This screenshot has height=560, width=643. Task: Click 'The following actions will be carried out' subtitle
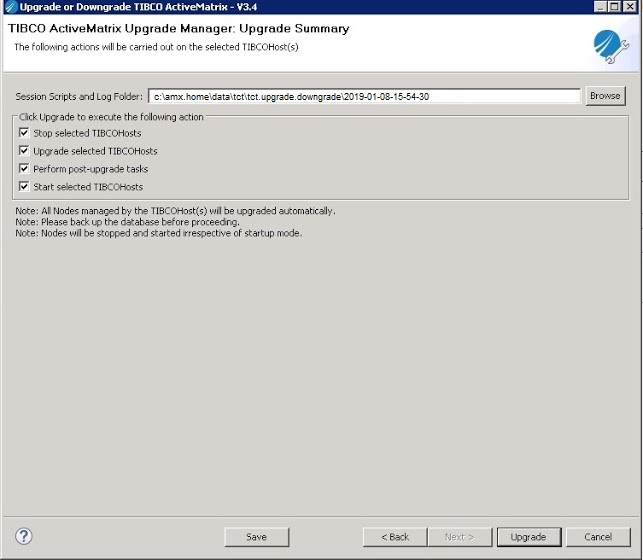156,47
